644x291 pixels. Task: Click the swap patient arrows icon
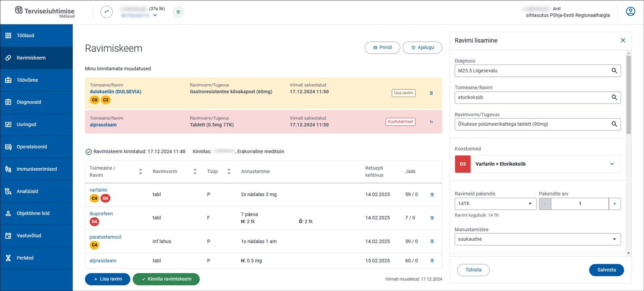[x=106, y=12]
